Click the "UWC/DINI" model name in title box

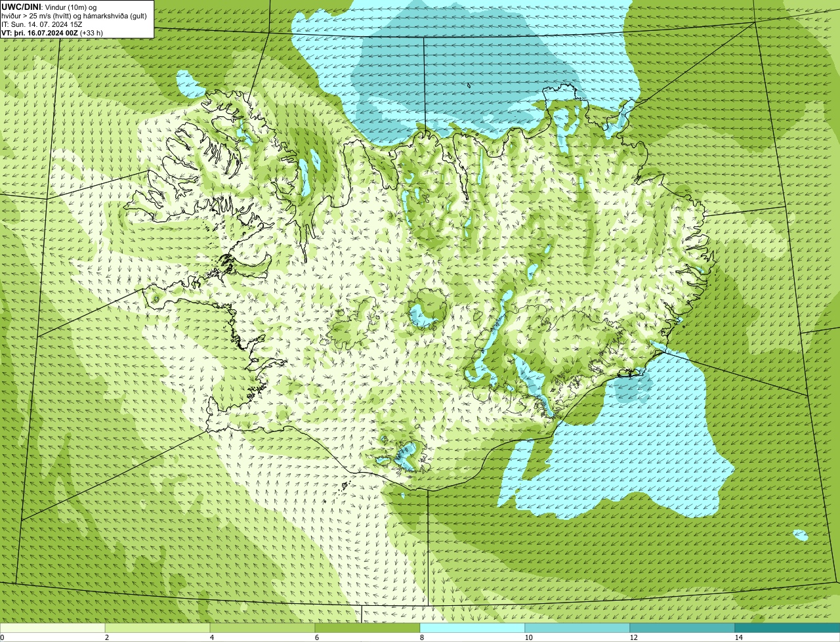pos(21,7)
